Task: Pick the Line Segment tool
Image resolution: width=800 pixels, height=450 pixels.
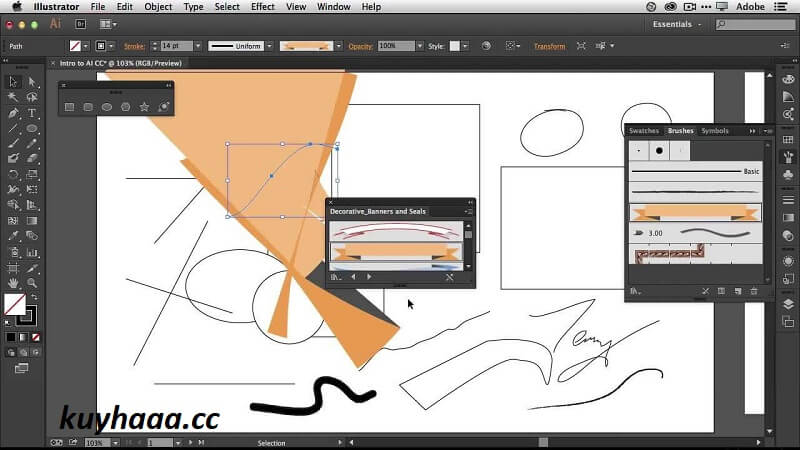Action: tap(13, 129)
